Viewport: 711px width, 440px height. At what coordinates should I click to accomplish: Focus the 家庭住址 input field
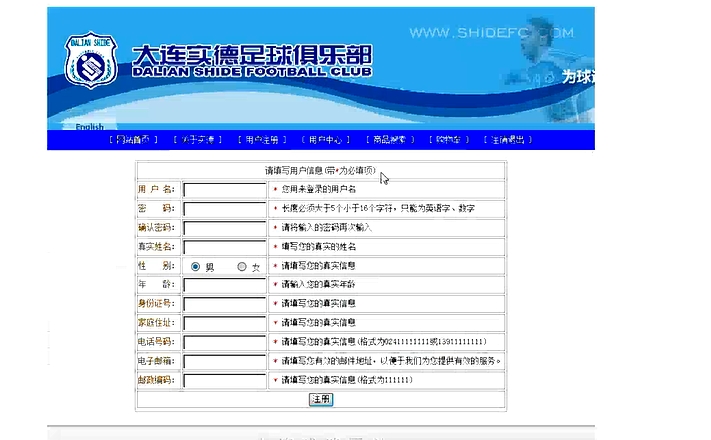pyautogui.click(x=224, y=323)
